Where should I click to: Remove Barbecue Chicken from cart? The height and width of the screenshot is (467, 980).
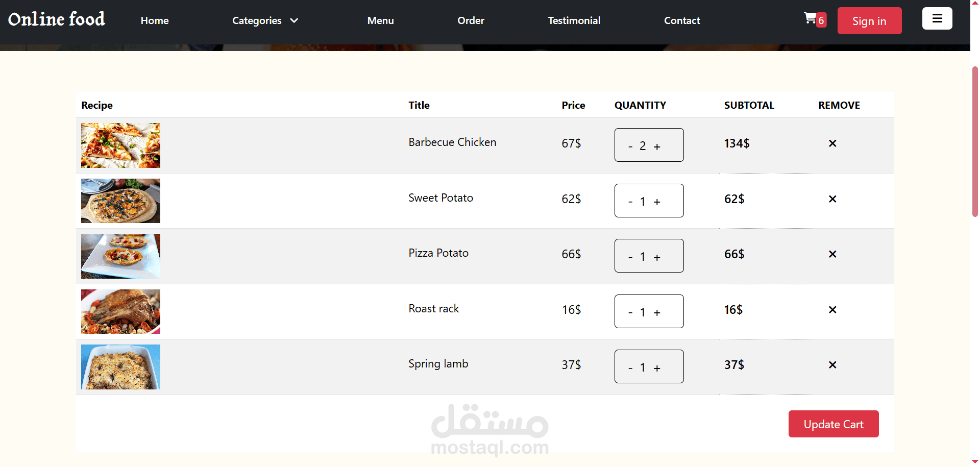click(832, 143)
